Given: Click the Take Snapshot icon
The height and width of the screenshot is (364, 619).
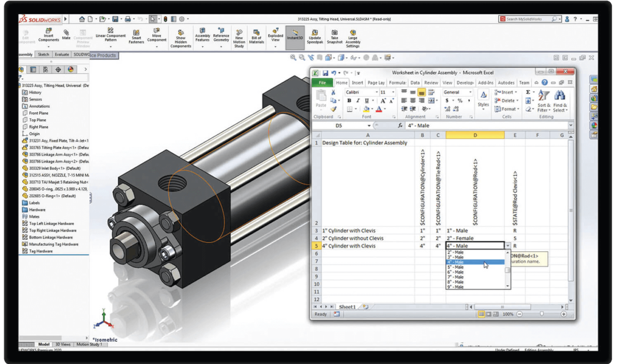Looking at the screenshot, I should 334,35.
